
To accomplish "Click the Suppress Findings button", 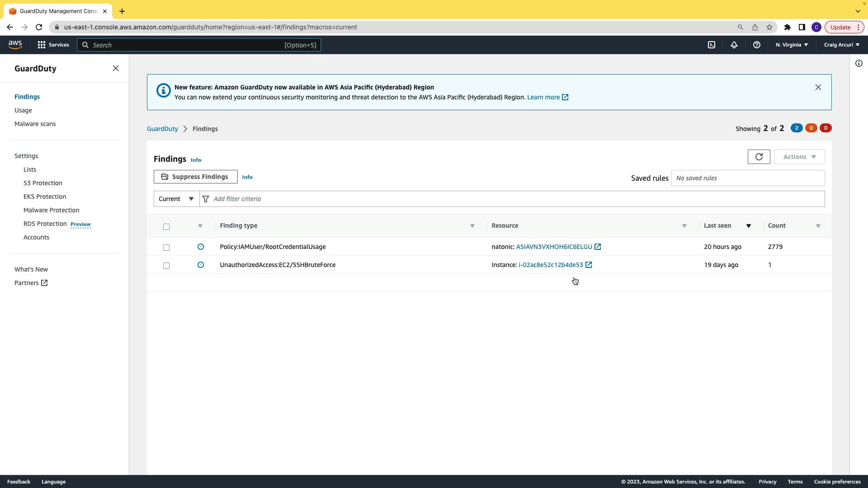I will [x=195, y=177].
